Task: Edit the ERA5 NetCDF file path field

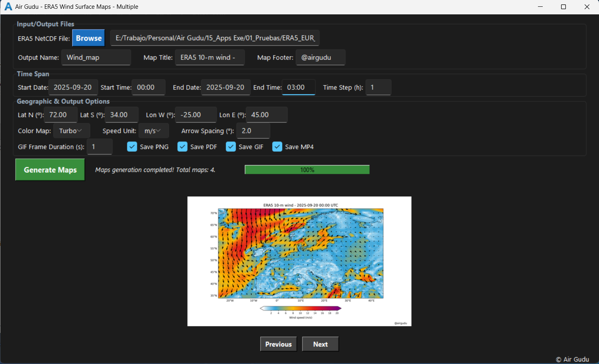Action: (x=215, y=38)
